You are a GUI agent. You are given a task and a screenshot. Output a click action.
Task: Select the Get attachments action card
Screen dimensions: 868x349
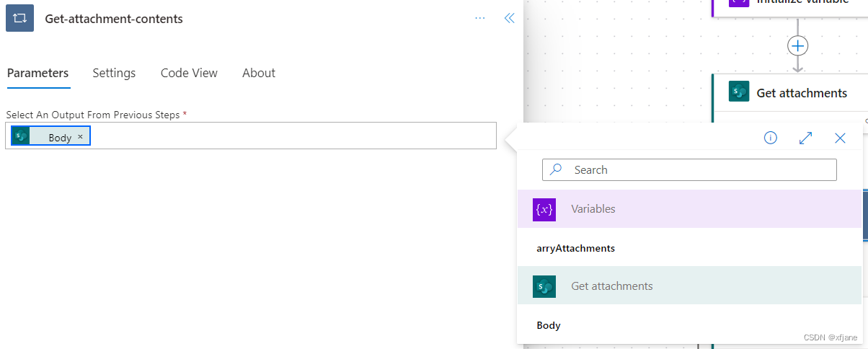tap(790, 92)
